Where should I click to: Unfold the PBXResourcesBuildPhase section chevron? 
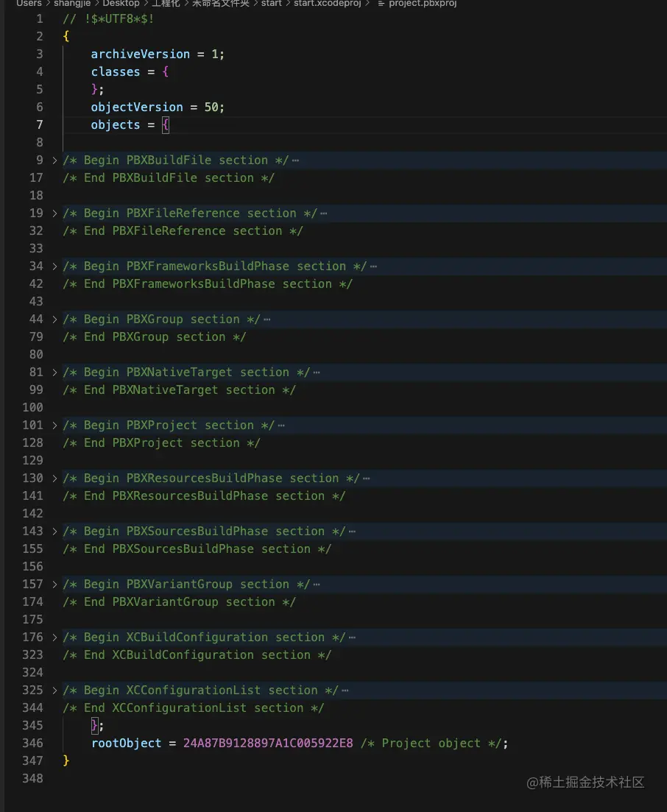(54, 479)
